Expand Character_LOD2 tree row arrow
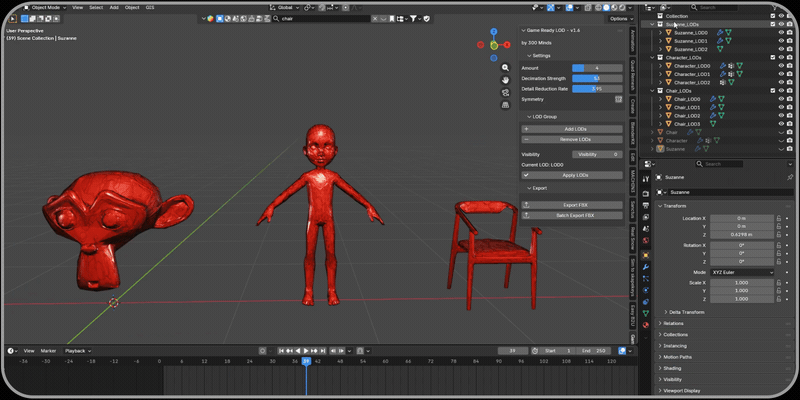 pyautogui.click(x=661, y=82)
